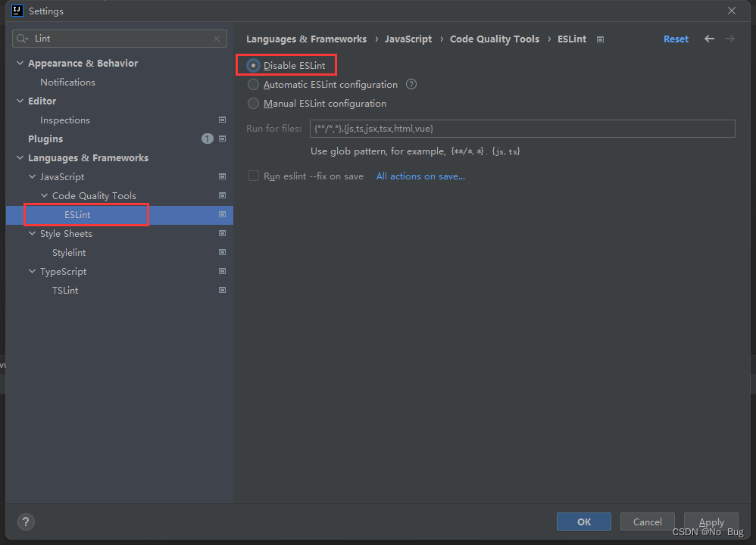This screenshot has height=545, width=756.
Task: Click the Plugins update count badge
Action: click(208, 139)
